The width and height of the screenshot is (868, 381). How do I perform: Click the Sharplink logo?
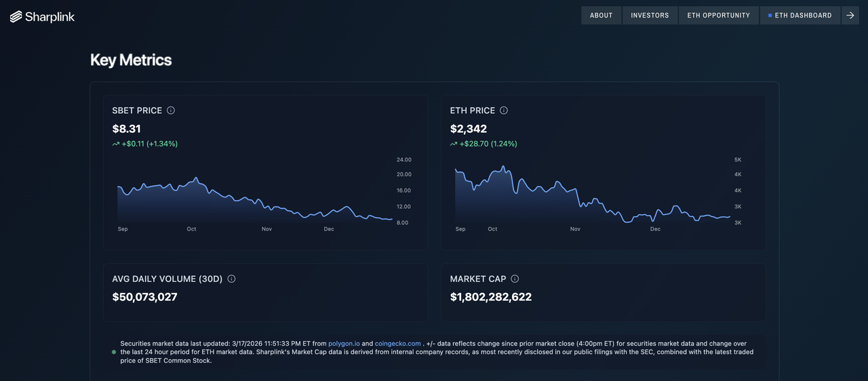(x=42, y=16)
